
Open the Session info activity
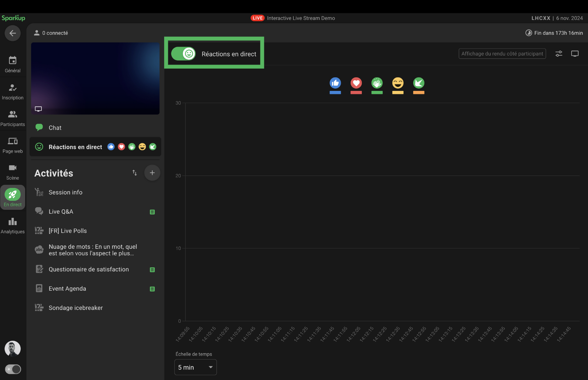(65, 192)
